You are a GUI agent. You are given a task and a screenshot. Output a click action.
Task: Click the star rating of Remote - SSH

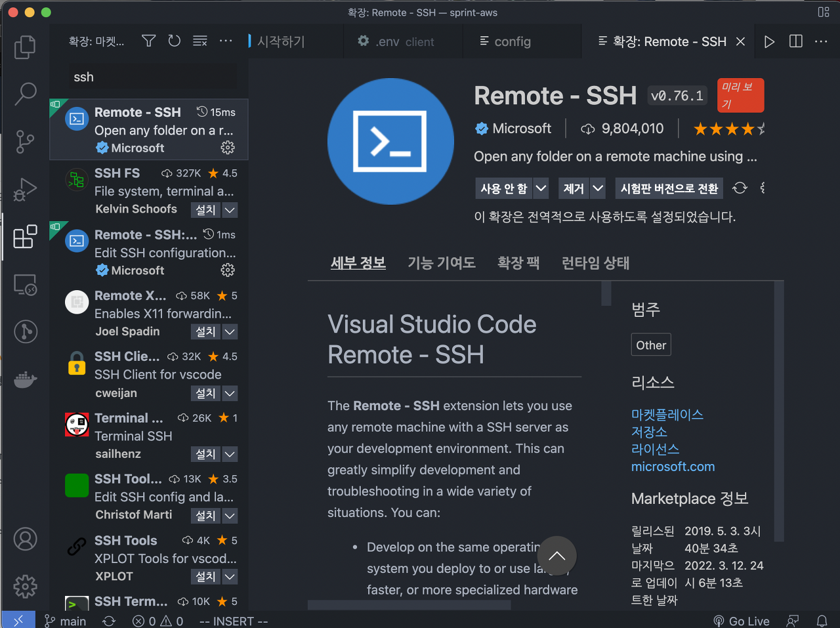(729, 129)
